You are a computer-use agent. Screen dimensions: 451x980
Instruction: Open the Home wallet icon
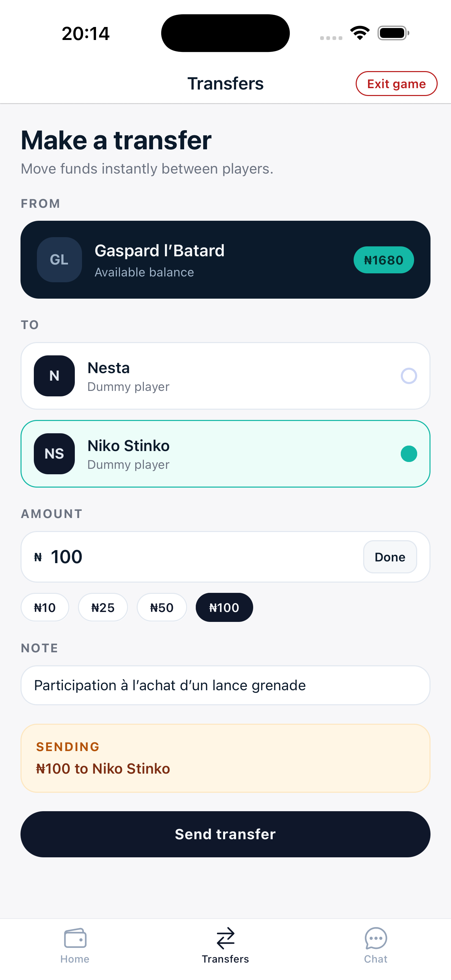(75, 938)
